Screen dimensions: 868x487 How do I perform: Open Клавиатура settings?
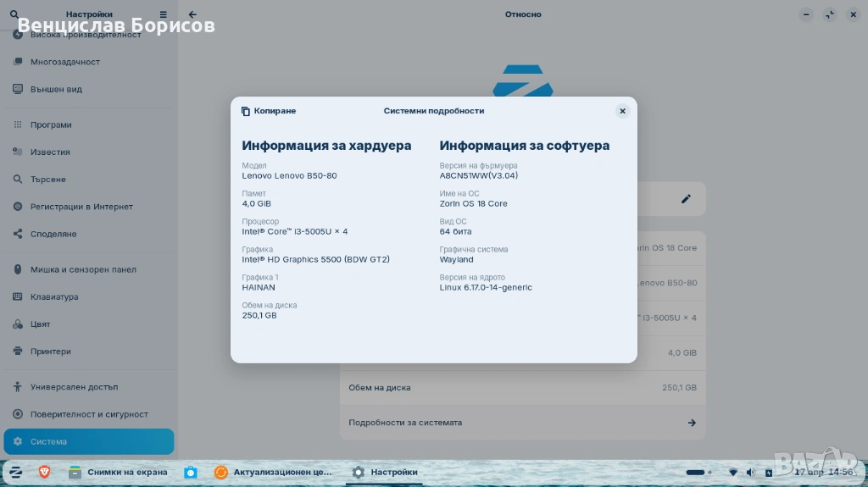click(54, 297)
